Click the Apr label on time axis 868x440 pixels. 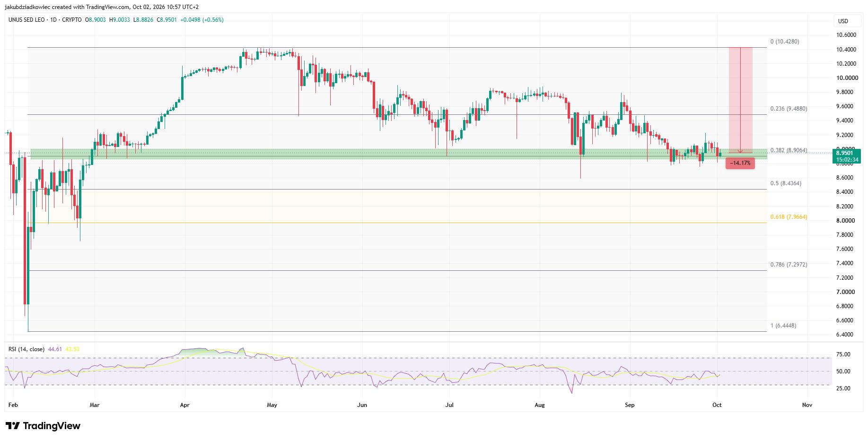pyautogui.click(x=185, y=405)
